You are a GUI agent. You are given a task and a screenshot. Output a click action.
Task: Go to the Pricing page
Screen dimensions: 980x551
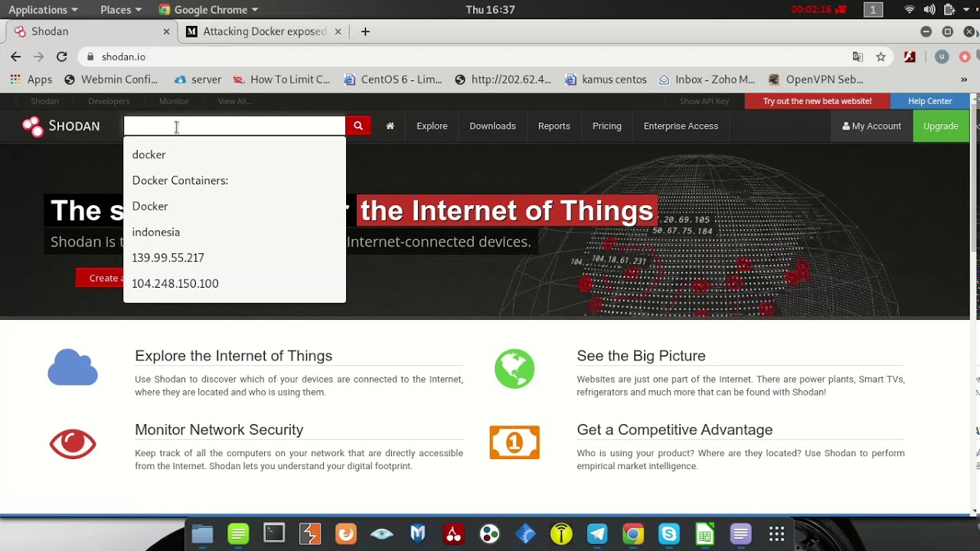606,126
